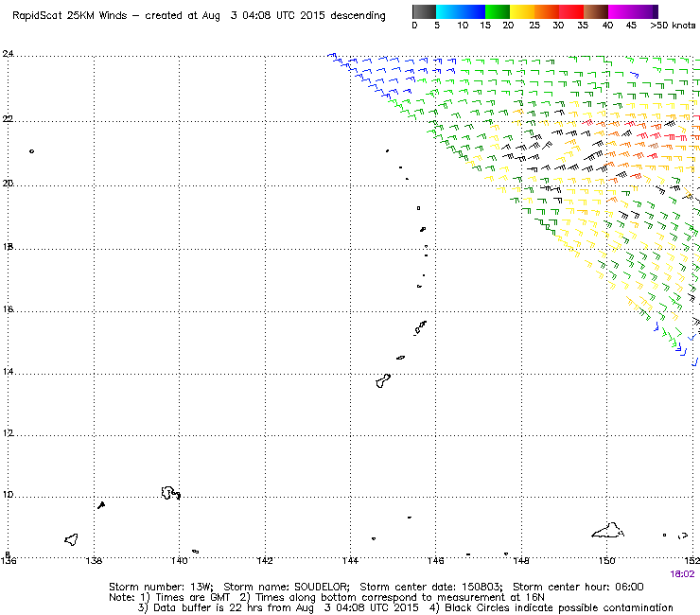Click the word 'descending' in the header
Viewport: 700px width, 615px height.
pos(358,16)
